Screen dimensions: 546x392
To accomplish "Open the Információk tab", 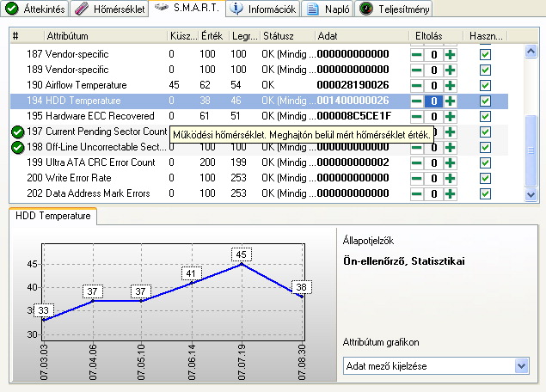I will tap(264, 9).
